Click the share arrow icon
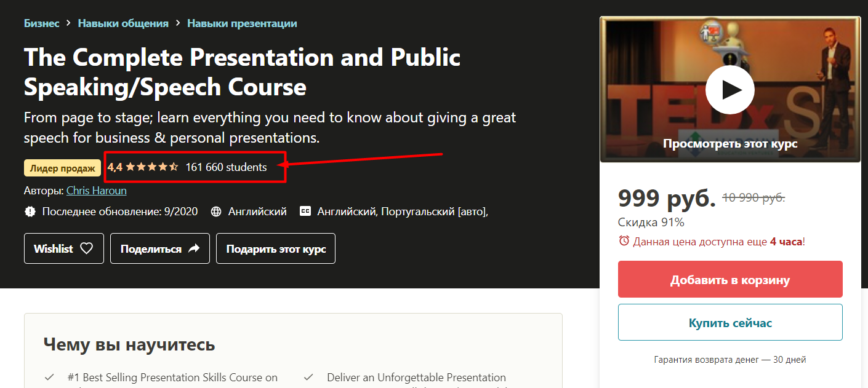Viewport: 868px width, 388px height. pyautogui.click(x=194, y=248)
